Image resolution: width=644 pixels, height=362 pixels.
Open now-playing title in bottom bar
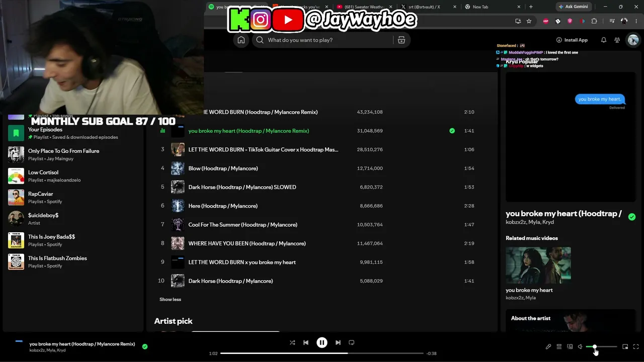[x=82, y=344]
